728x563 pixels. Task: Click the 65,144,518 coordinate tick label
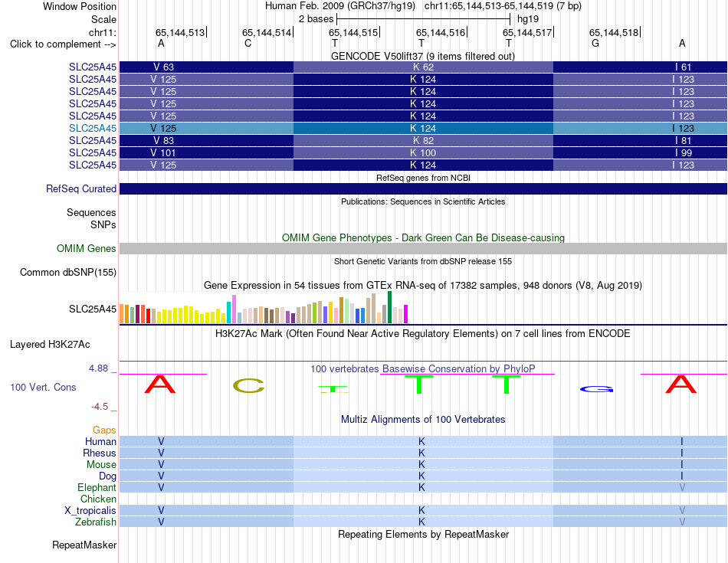click(x=614, y=32)
